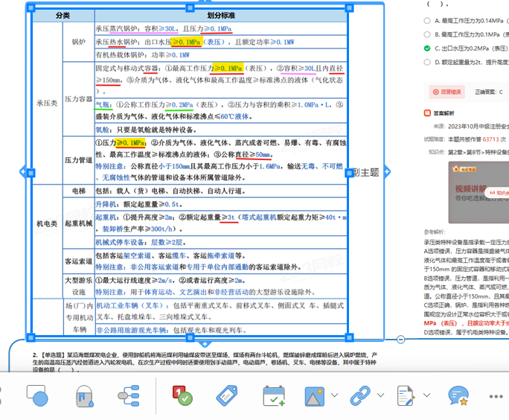509x420 pixels.
Task: Click the 压力管道 cell
Action: [79, 160]
